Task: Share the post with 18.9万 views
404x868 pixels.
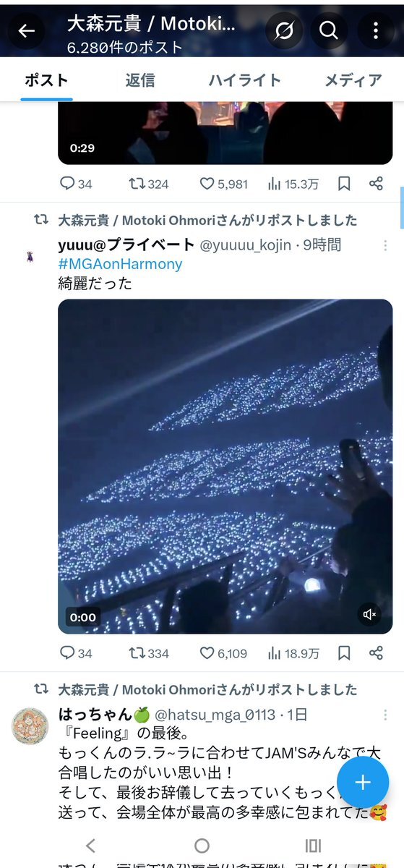Action: pos(376,653)
